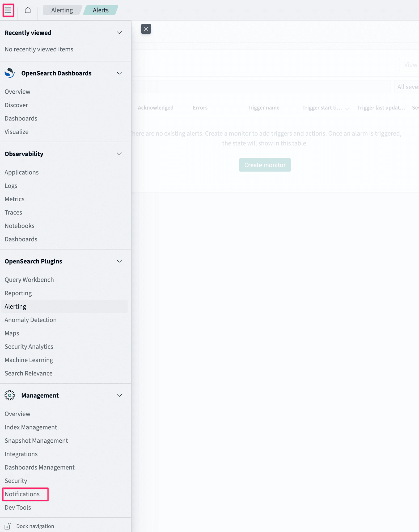Open Security Analytics

(29, 346)
